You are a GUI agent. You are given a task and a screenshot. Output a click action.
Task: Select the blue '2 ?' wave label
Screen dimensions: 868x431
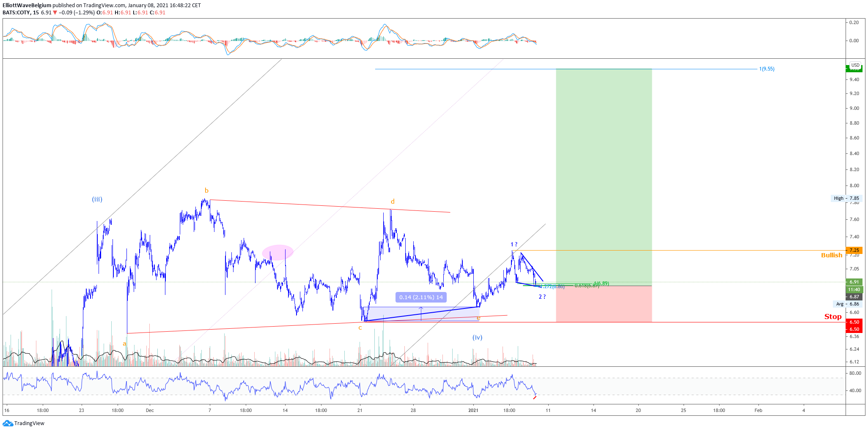tap(542, 297)
